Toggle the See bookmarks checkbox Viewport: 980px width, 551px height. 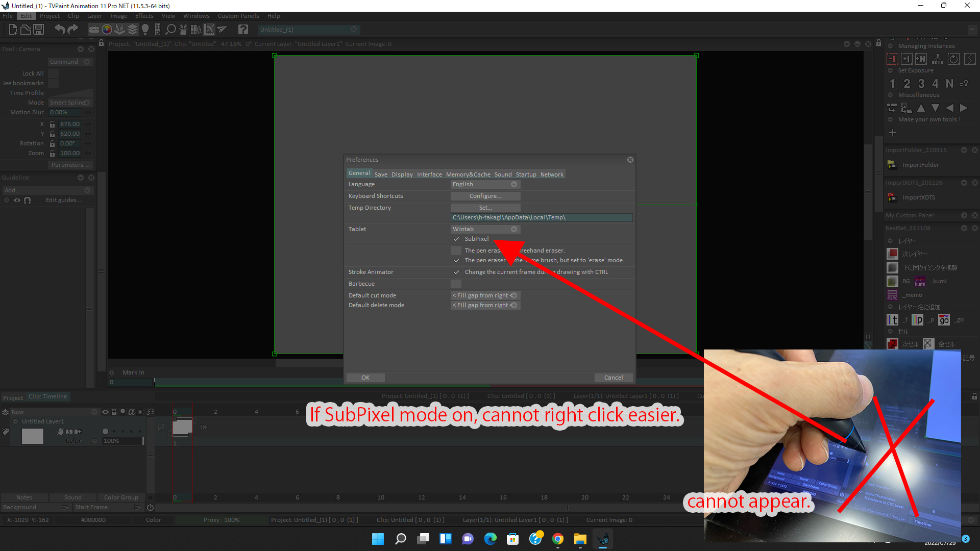pos(54,84)
